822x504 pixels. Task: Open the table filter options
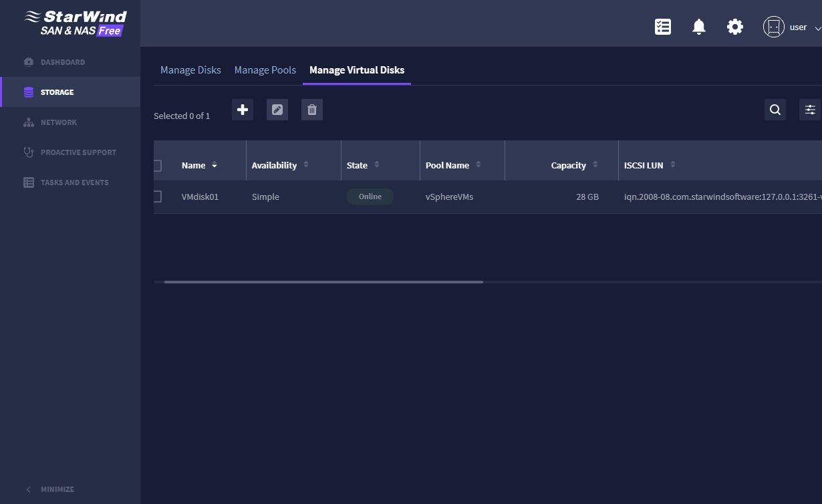tap(809, 109)
